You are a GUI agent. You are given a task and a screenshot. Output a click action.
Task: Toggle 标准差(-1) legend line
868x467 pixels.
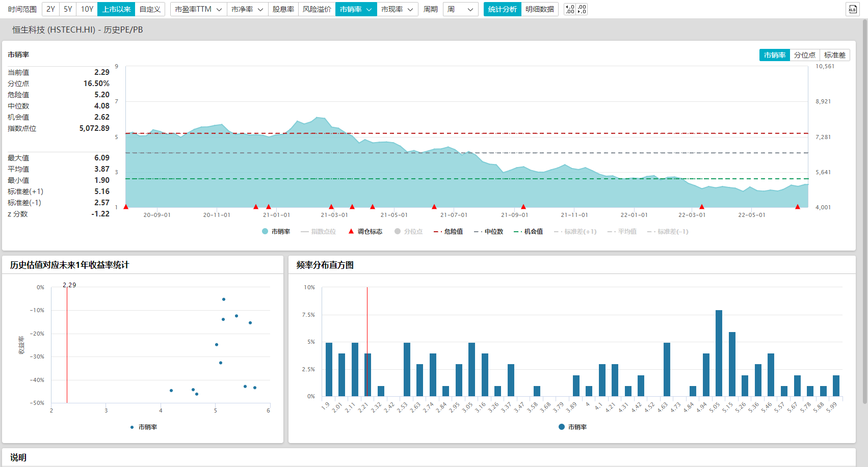[x=668, y=231]
